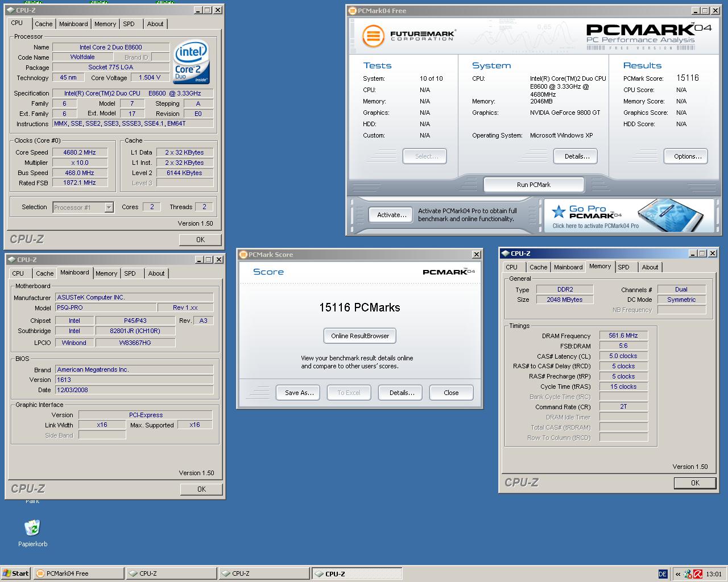Open the language indicator DE in the tray

coord(663,573)
